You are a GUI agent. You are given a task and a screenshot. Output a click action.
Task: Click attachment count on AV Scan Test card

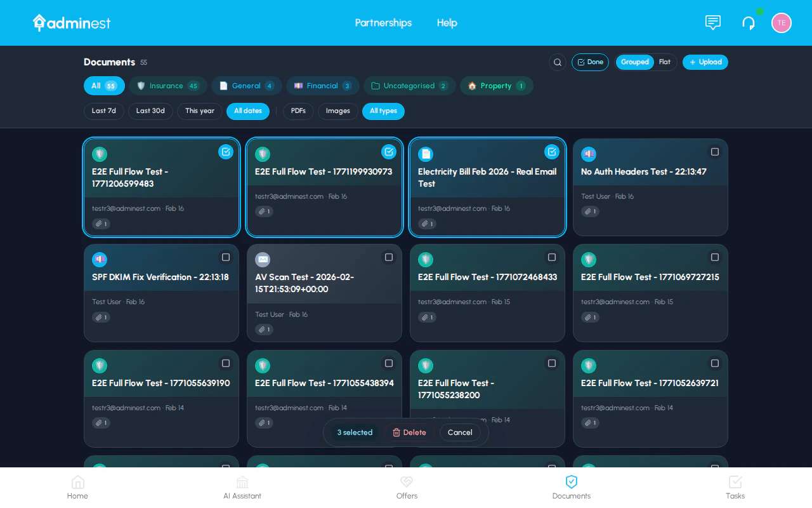tap(264, 330)
